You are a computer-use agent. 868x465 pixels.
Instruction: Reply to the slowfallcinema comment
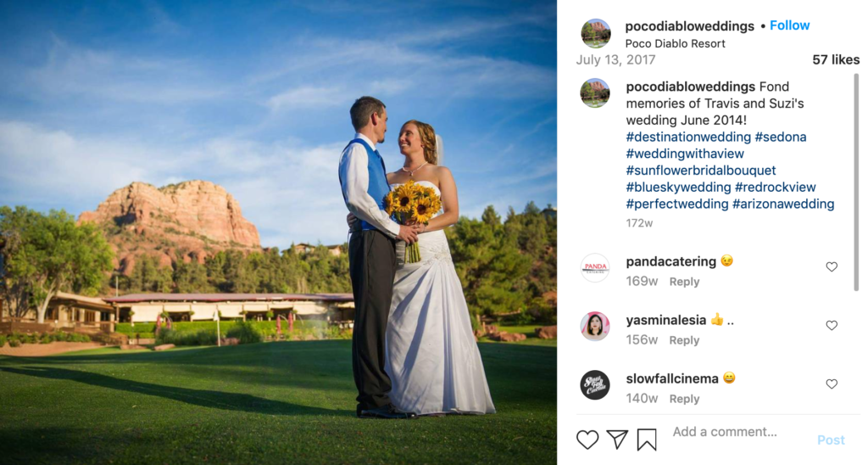click(684, 399)
